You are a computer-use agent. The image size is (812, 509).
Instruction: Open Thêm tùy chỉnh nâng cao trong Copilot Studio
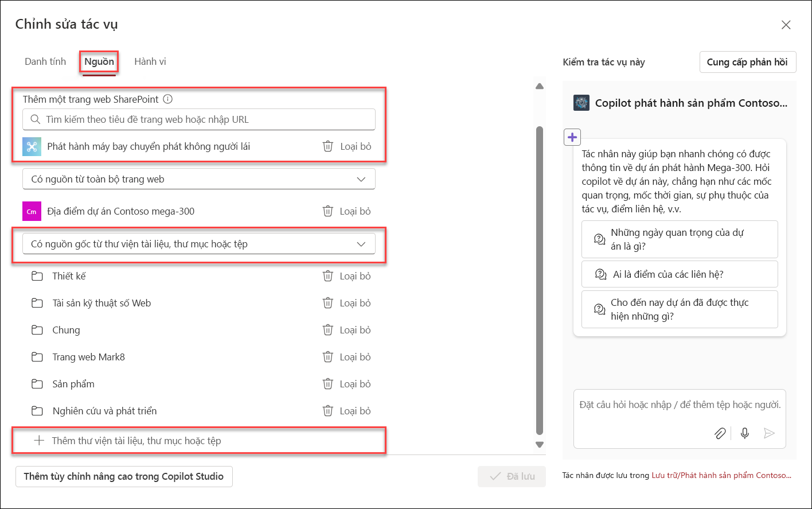coord(124,476)
